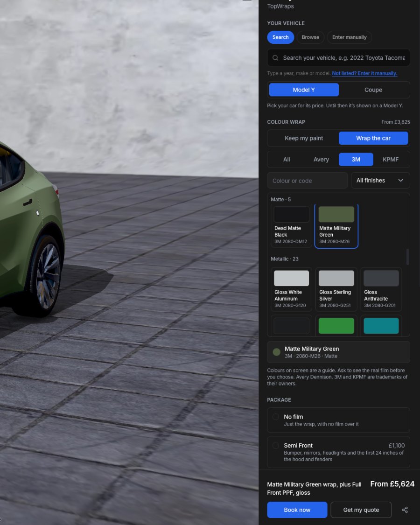Open the Enter manually tab

[350, 37]
